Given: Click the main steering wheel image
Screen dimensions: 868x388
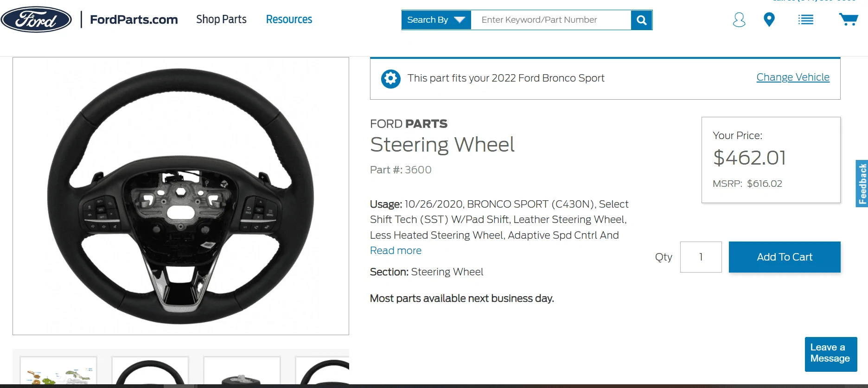Looking at the screenshot, I should 181,196.
